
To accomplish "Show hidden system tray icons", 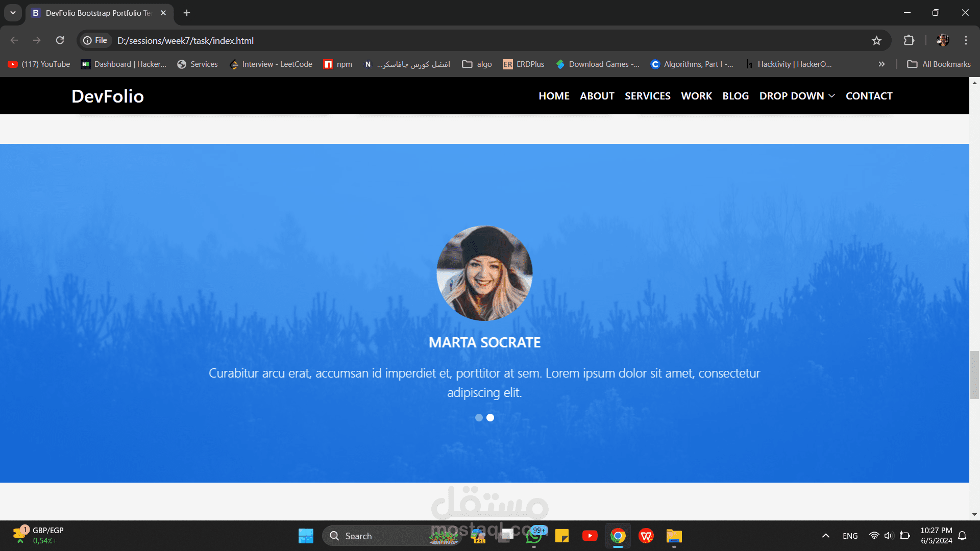I will coord(825,536).
